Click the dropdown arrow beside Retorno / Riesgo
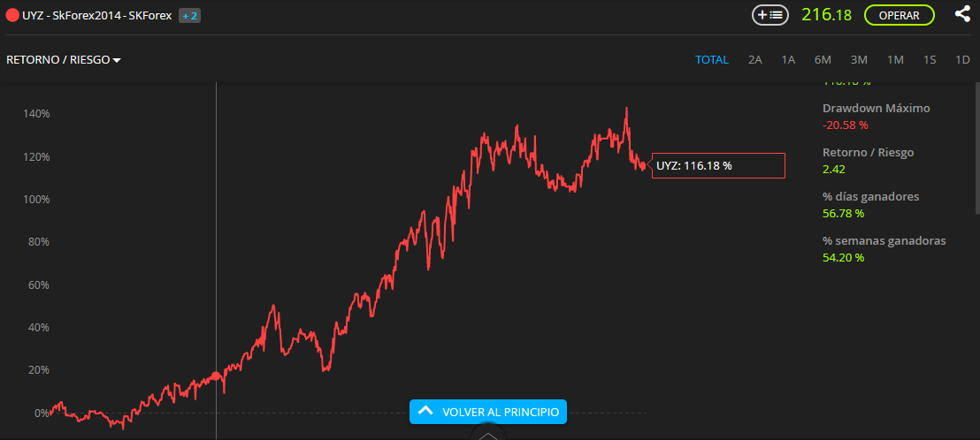This screenshot has height=440, width=980. [117, 60]
